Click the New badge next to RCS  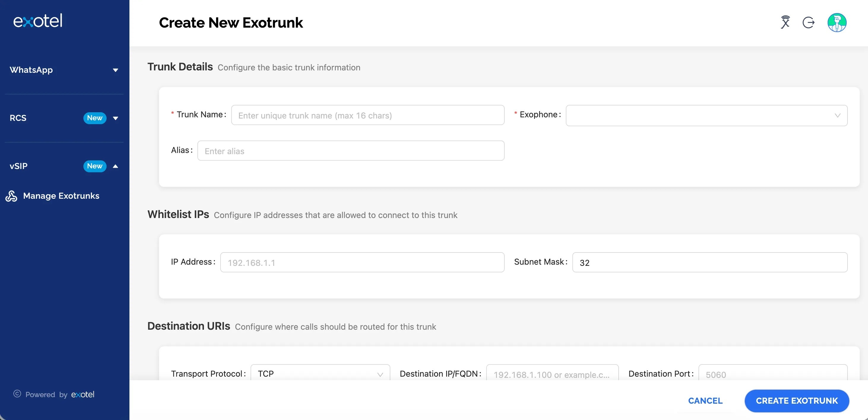pyautogui.click(x=95, y=118)
